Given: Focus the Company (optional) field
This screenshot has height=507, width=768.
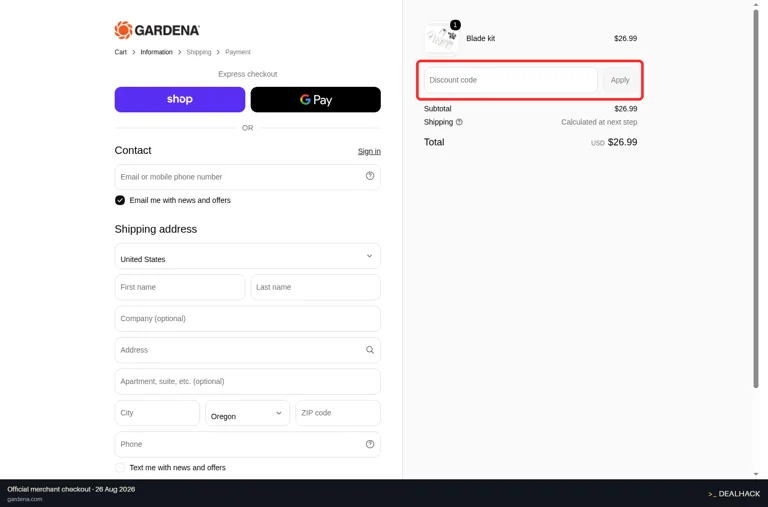Looking at the screenshot, I should [x=247, y=318].
